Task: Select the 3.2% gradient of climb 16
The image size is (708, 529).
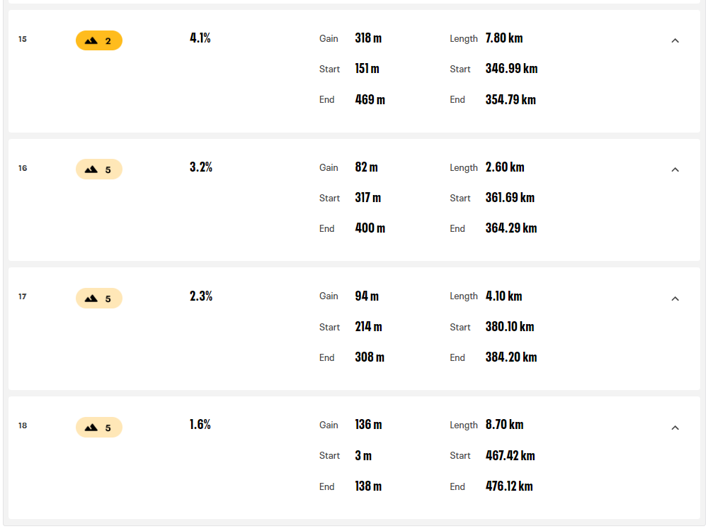Action: (x=201, y=167)
